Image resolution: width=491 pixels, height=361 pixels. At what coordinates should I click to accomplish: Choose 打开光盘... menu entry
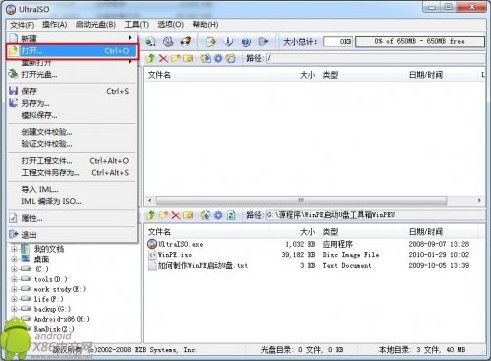(x=72, y=74)
